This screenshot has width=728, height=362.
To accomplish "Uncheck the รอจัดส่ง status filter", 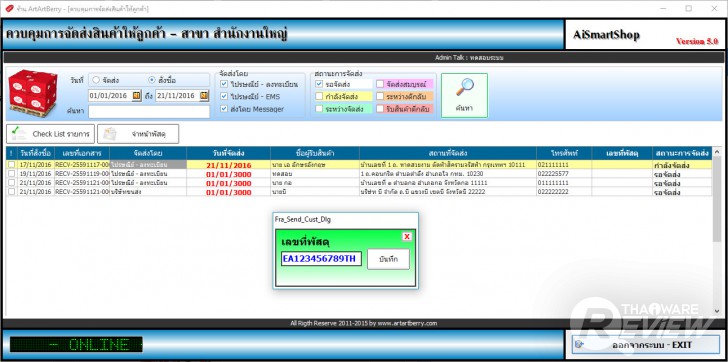I will click(x=319, y=84).
